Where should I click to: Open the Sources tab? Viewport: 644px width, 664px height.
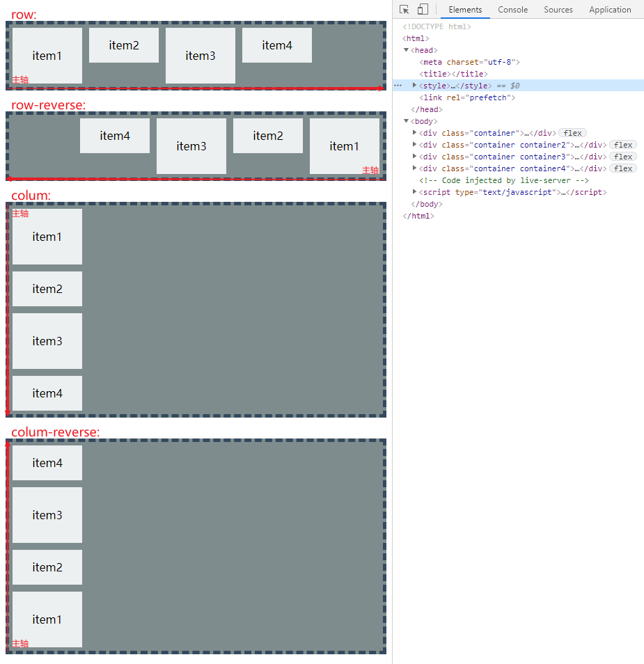[x=558, y=9]
